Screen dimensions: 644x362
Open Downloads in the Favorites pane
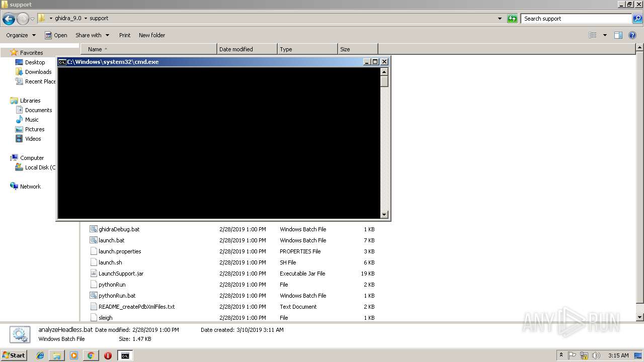click(x=38, y=72)
